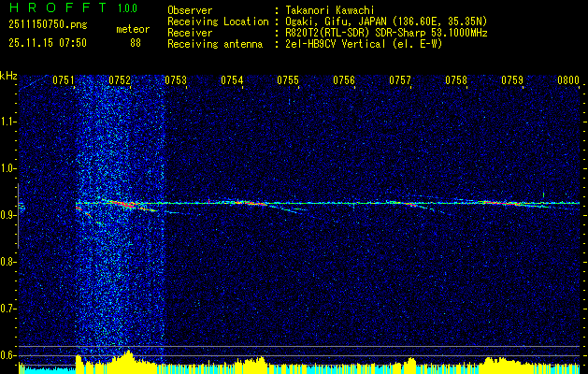Click the meteor count 88
The height and width of the screenshot is (374, 588).
136,43
